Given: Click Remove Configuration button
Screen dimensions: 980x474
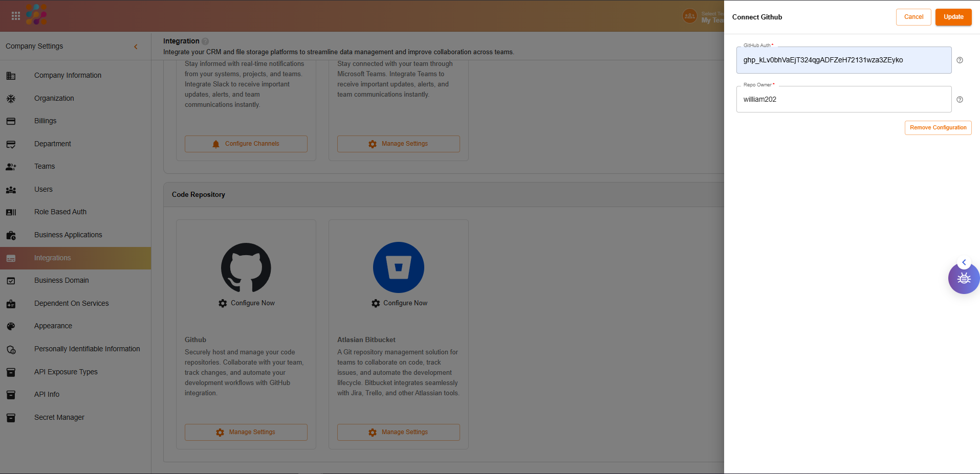Looking at the screenshot, I should point(938,128).
